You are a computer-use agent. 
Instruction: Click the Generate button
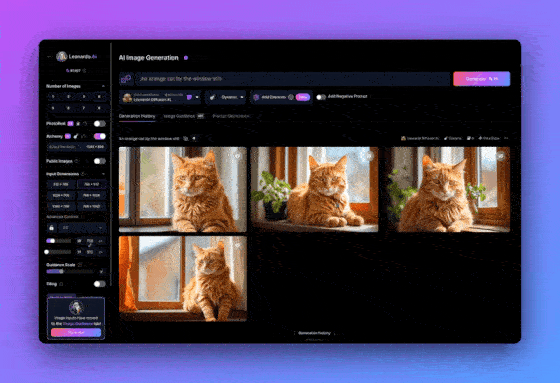pyautogui.click(x=481, y=79)
